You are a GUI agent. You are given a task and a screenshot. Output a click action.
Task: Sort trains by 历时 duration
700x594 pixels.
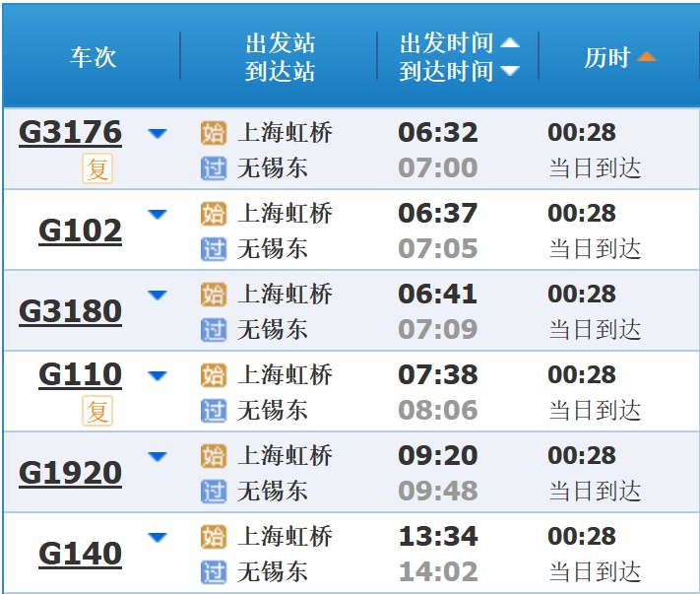[619, 57]
